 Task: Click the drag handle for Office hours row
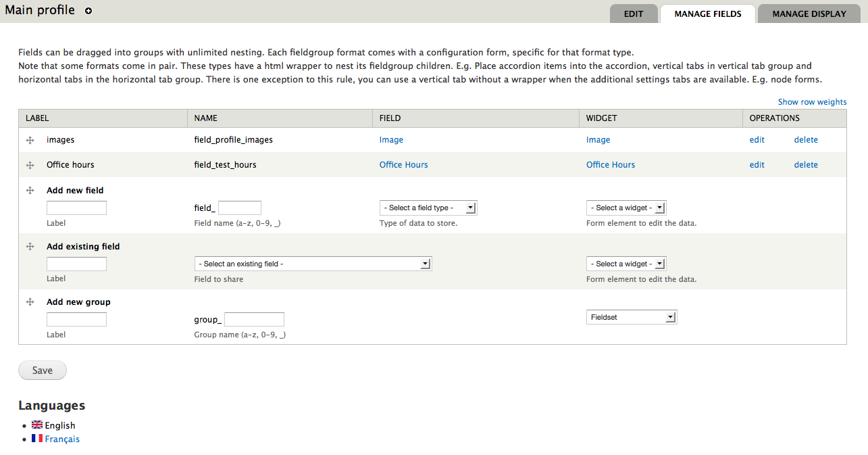pyautogui.click(x=30, y=165)
